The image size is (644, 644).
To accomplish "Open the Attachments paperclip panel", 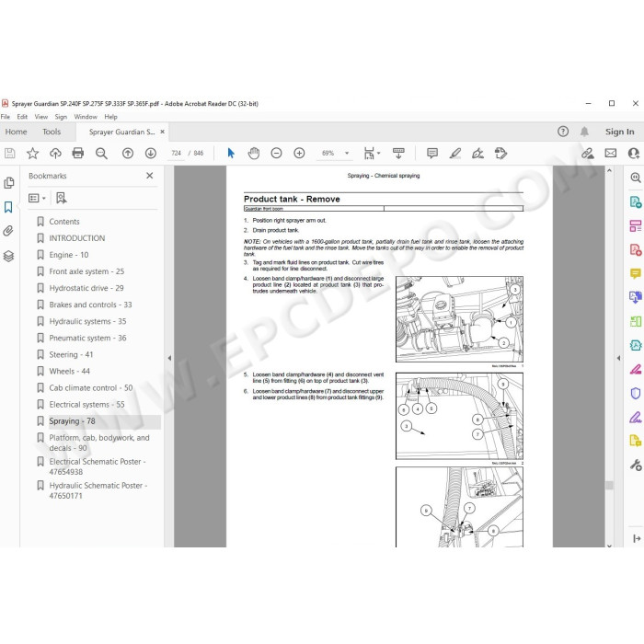I will pos(8,231).
